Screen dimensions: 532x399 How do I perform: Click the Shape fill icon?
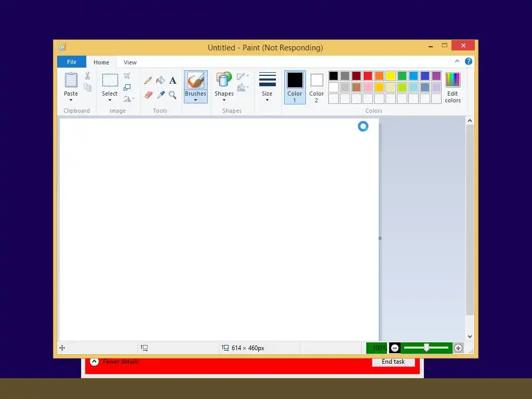click(x=241, y=87)
